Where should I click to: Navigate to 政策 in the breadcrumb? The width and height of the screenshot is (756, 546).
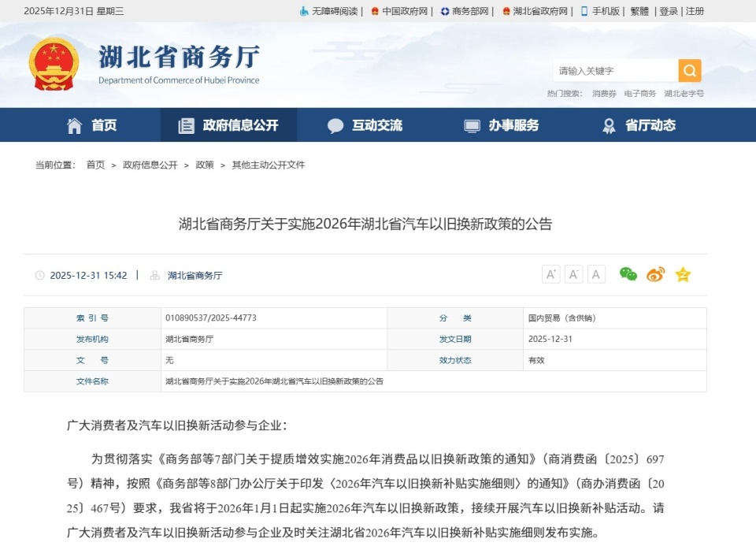206,165
